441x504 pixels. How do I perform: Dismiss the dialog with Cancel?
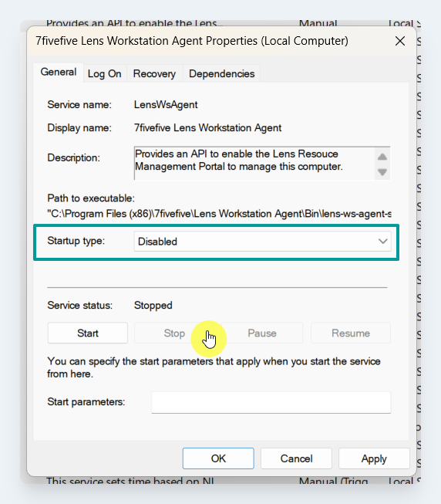(x=296, y=458)
